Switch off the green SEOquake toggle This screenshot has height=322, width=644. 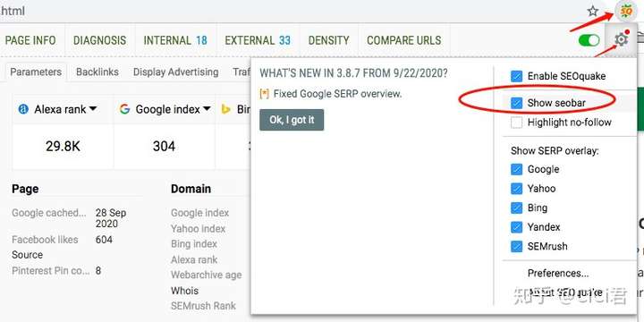coord(589,40)
